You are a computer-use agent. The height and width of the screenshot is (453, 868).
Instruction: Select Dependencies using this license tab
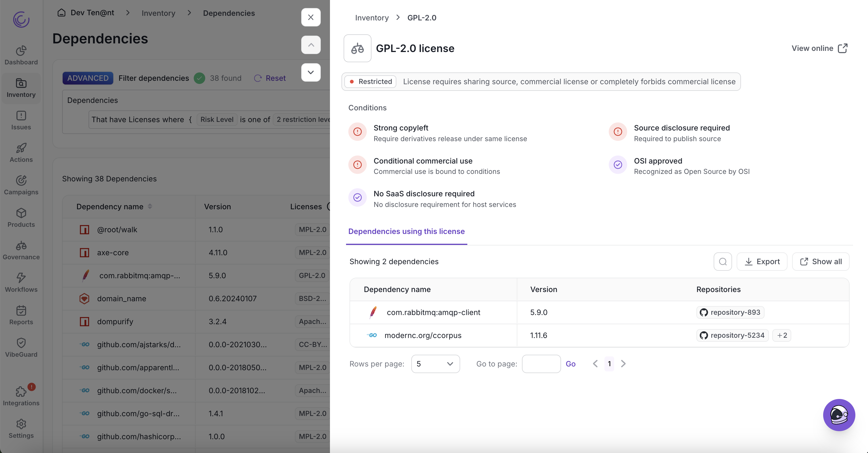[406, 232]
